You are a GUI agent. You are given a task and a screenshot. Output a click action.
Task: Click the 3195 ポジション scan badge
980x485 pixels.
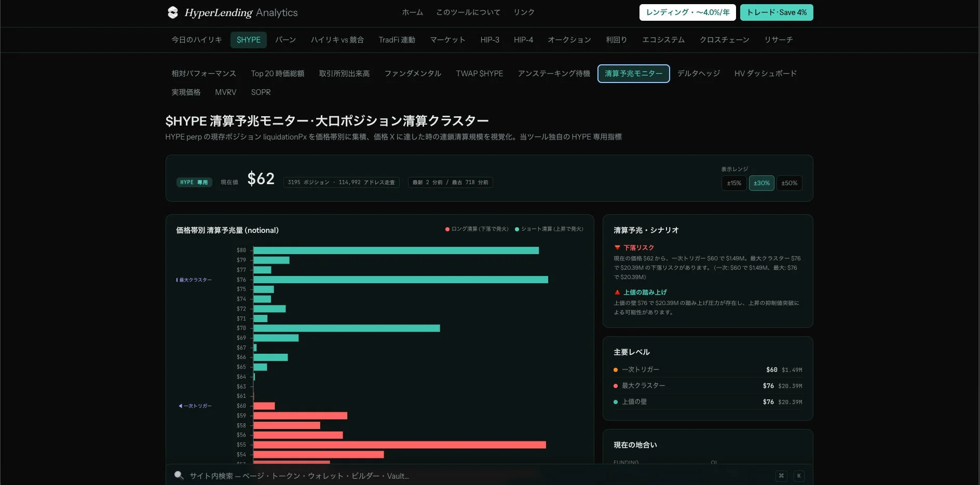[341, 183]
